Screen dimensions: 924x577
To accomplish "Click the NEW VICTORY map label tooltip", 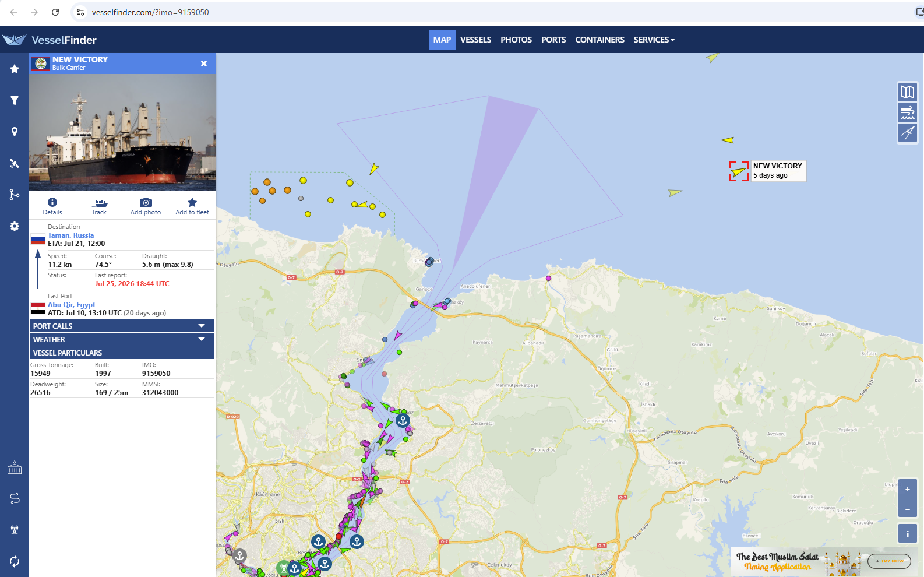I will 778,171.
